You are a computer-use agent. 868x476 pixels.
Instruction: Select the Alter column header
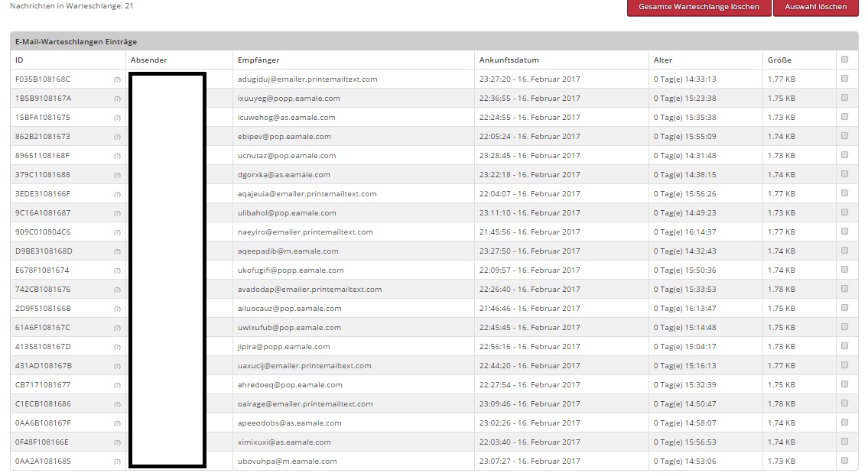[663, 60]
